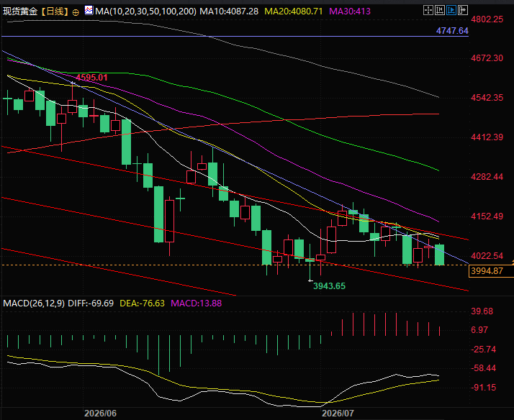
Task: Click the 2026/07 date marker
Action: tap(338, 413)
